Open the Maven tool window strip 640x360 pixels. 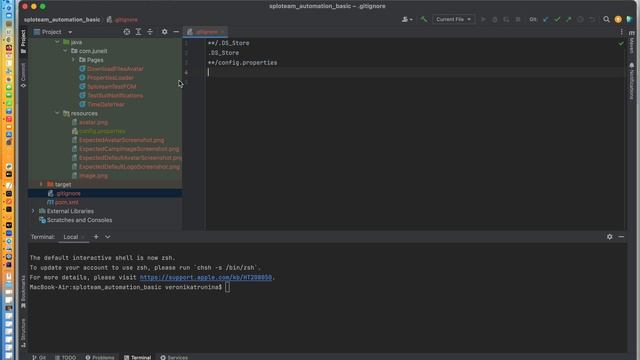point(632,42)
